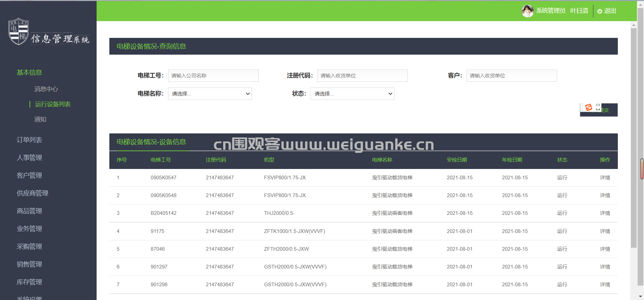The width and height of the screenshot is (644, 300).
Task: Open 详情 for elevator 91175
Action: pyautogui.click(x=605, y=231)
